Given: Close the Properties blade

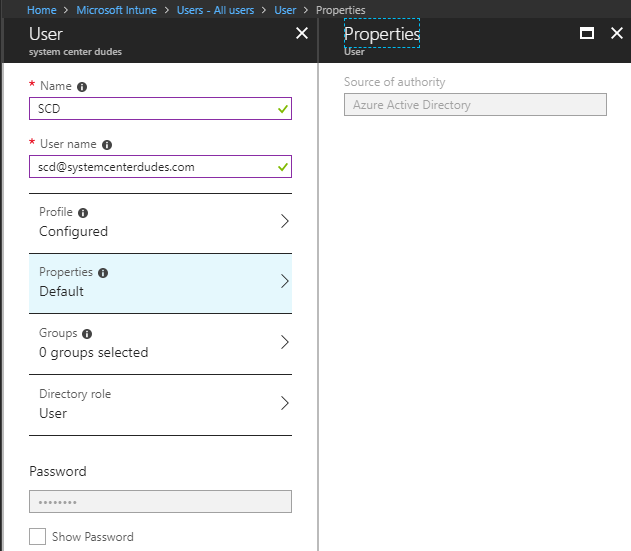Looking at the screenshot, I should [617, 33].
